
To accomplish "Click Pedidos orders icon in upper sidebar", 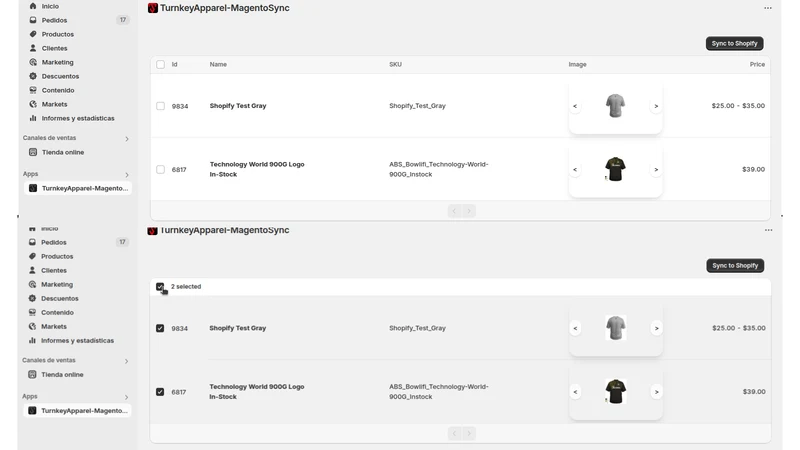I will pyautogui.click(x=33, y=20).
